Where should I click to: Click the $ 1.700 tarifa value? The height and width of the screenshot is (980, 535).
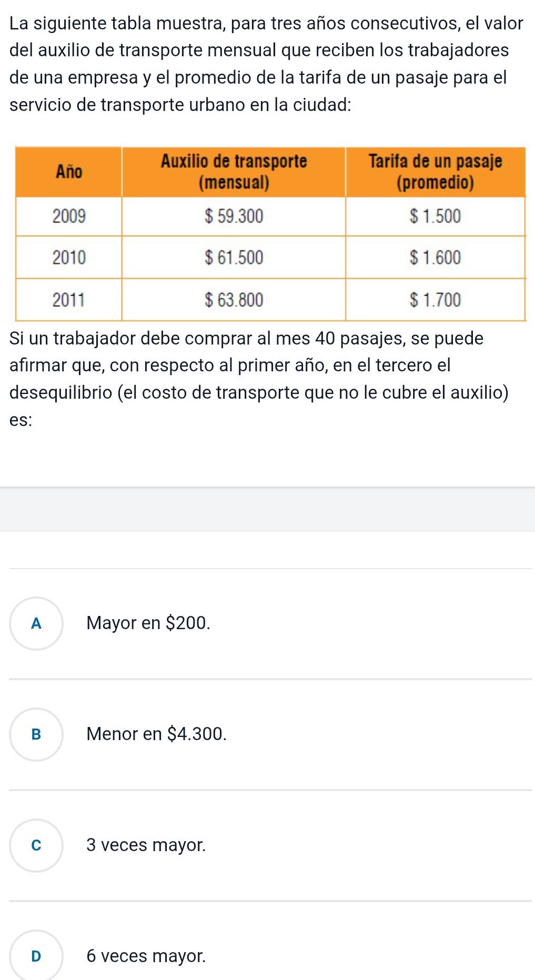pos(435,300)
